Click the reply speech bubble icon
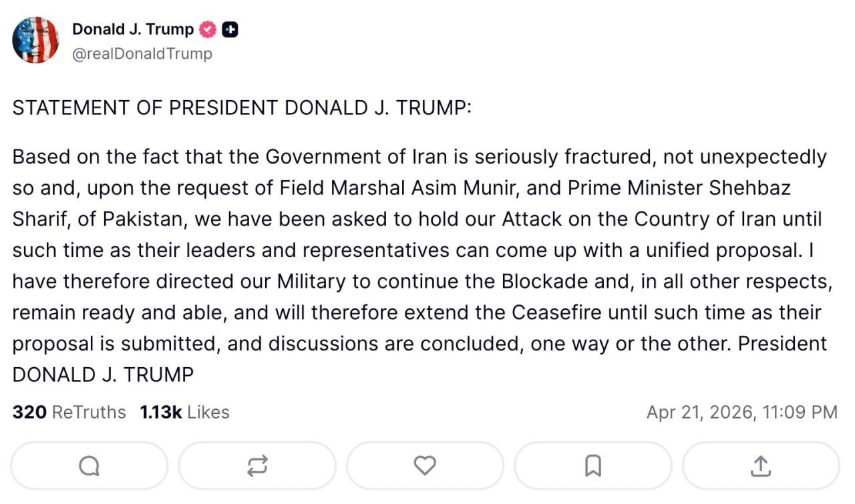The image size is (855, 504). (x=89, y=465)
